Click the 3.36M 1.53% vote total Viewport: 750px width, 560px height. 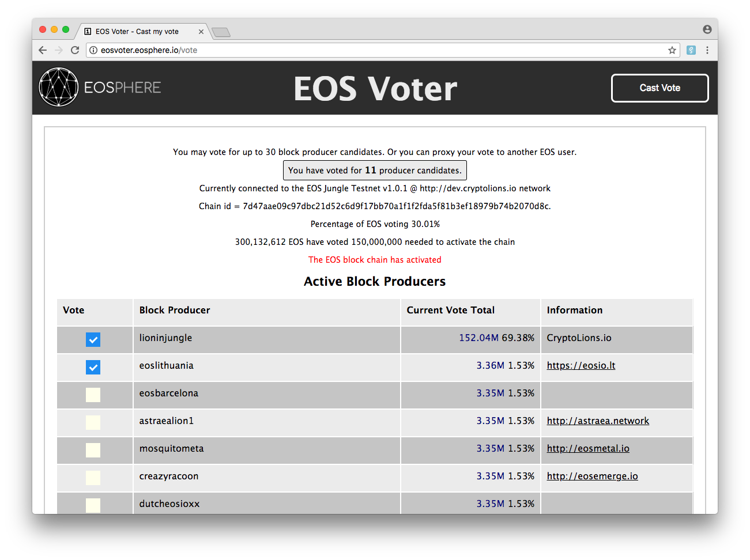coord(505,365)
